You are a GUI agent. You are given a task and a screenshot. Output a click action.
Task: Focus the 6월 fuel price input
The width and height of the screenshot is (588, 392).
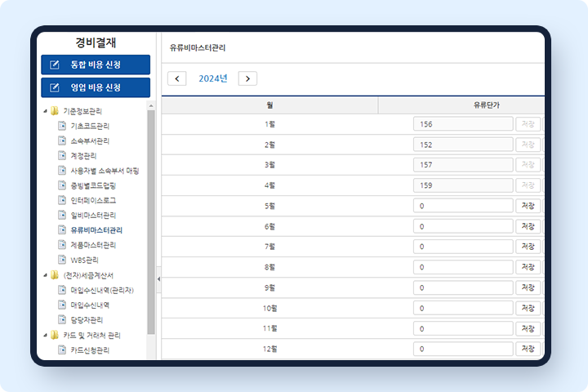click(463, 226)
